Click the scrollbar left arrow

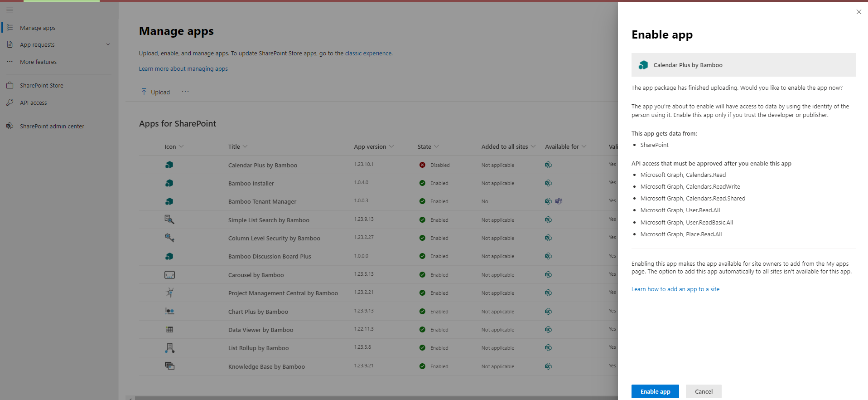(130, 398)
